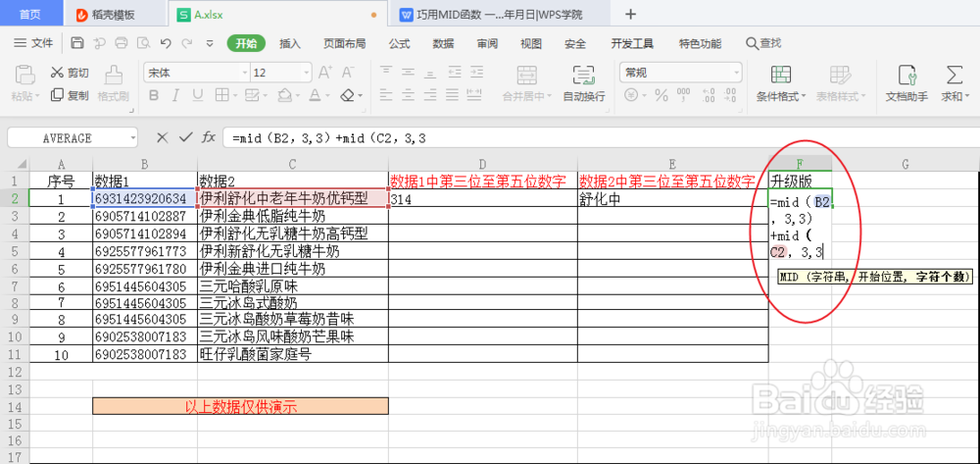Click the Center horizontally icon
This screenshot has width=980, height=464.
(x=409, y=96)
